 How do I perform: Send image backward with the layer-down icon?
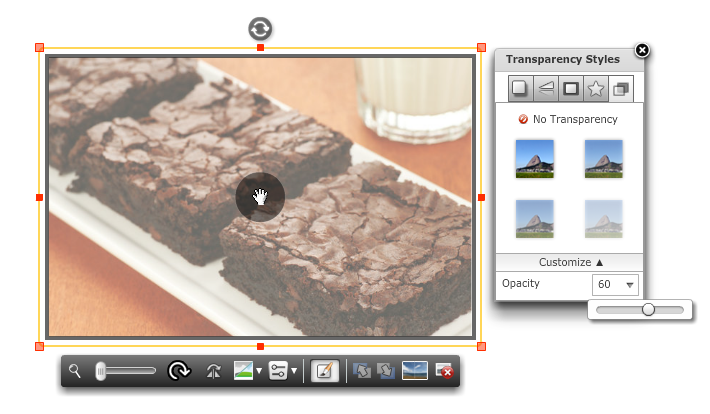(386, 371)
